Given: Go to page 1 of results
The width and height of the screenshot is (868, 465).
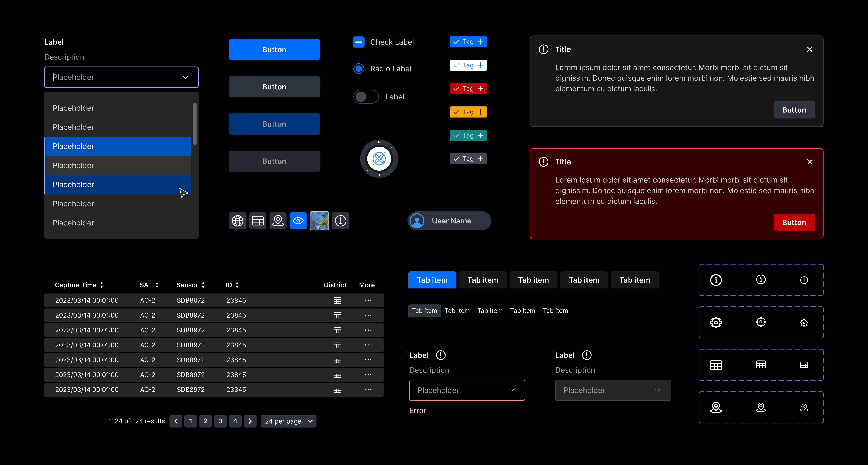Looking at the screenshot, I should point(191,421).
